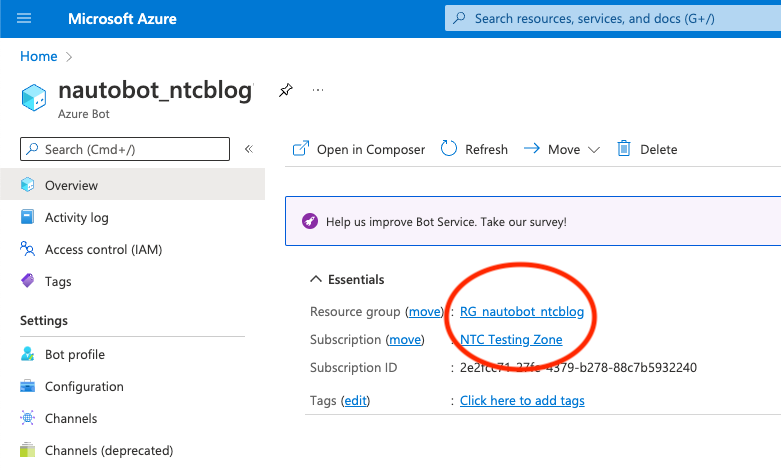Click the Microsoft Azure title
This screenshot has height=471, width=781.
(122, 19)
